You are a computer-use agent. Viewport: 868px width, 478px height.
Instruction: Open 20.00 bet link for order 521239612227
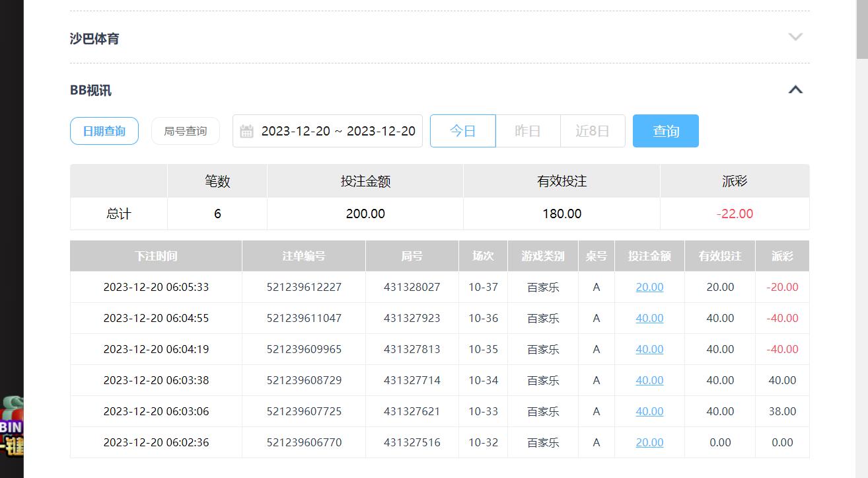pyautogui.click(x=649, y=287)
